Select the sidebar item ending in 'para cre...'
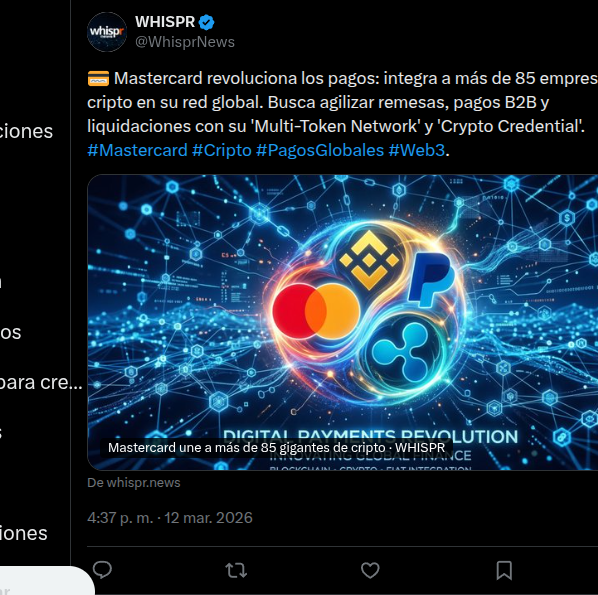Viewport: 598px width, 595px height. (x=41, y=382)
